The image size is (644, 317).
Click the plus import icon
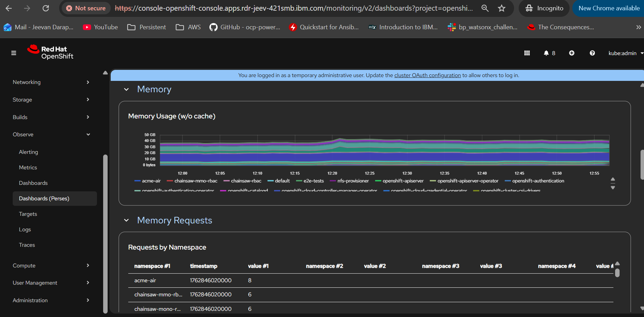click(x=571, y=53)
